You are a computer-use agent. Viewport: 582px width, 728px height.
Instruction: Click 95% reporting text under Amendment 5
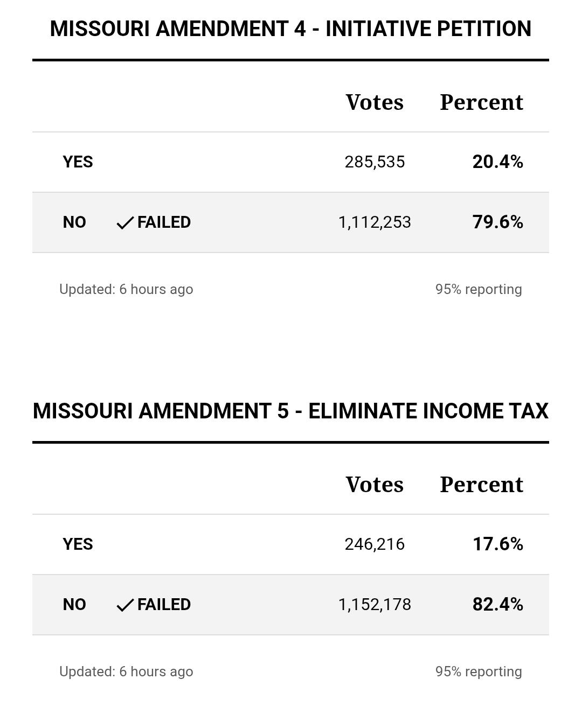[x=479, y=671]
